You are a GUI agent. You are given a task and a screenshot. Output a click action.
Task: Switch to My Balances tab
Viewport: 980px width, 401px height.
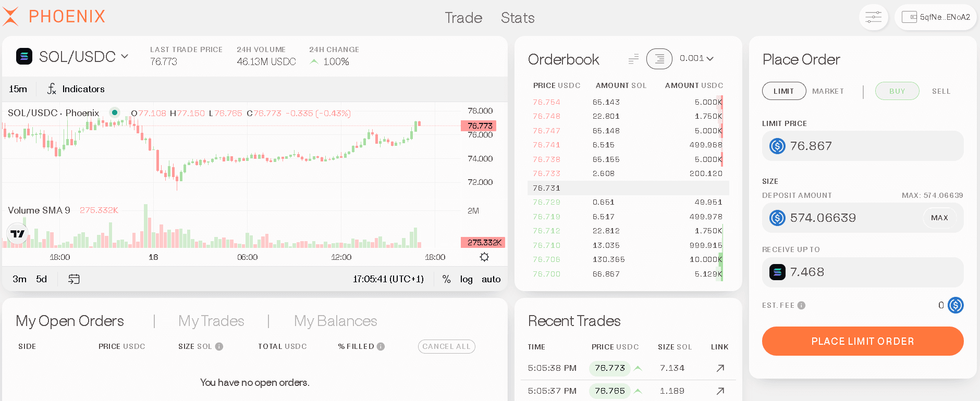point(335,321)
